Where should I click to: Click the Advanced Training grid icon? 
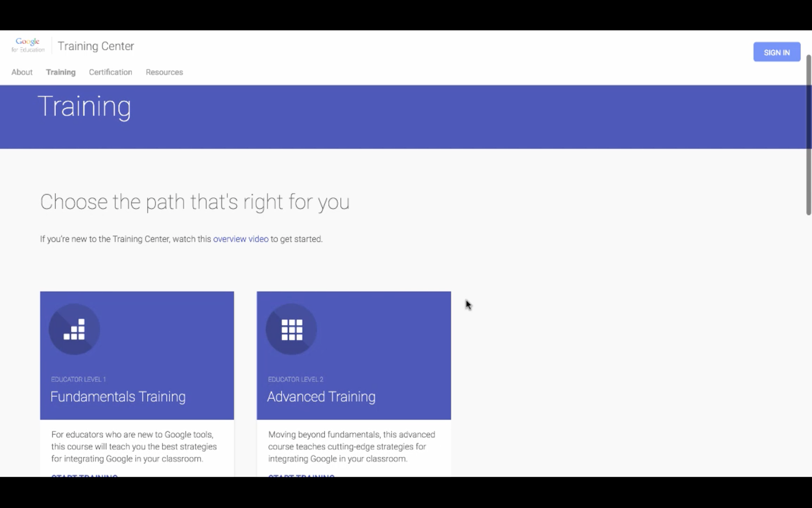[291, 329]
